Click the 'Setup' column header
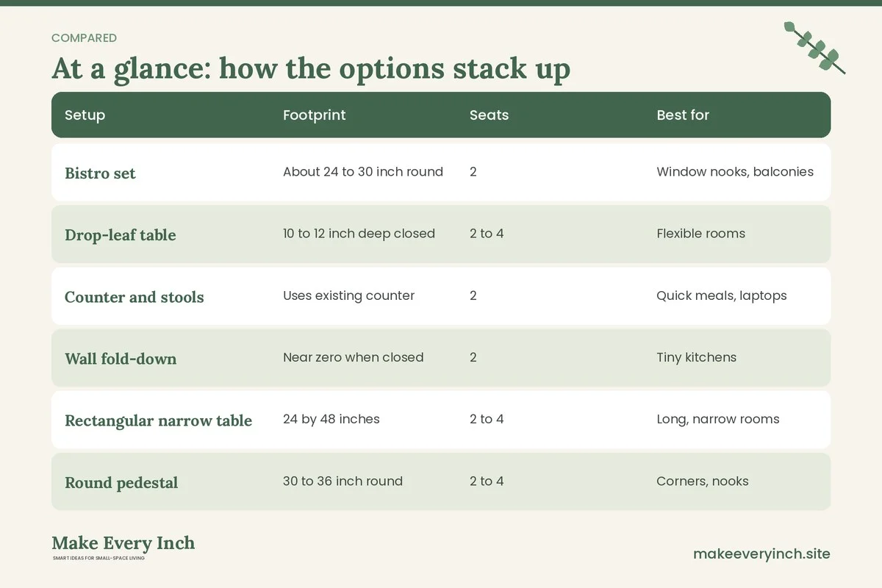The height and width of the screenshot is (588, 882). point(85,115)
